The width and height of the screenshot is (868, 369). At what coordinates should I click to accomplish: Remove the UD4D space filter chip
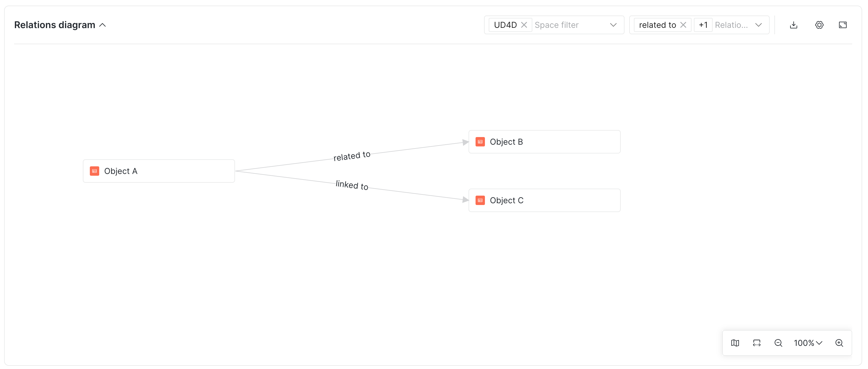click(524, 24)
